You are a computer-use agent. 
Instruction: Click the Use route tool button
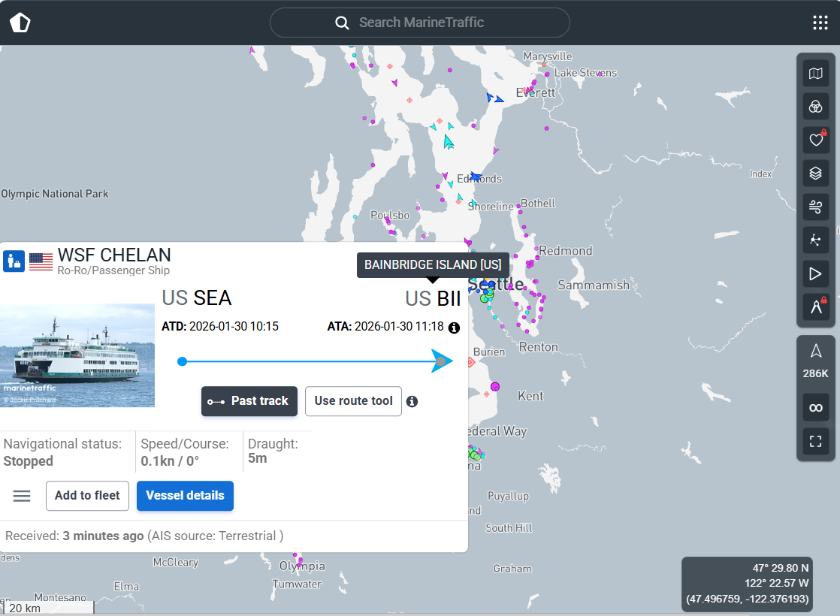click(353, 401)
